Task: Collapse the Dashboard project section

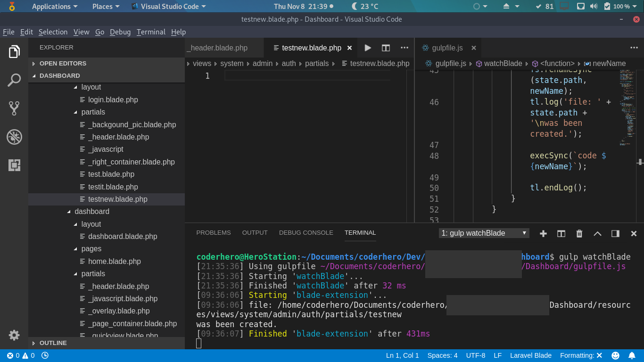Action: click(107, 75)
